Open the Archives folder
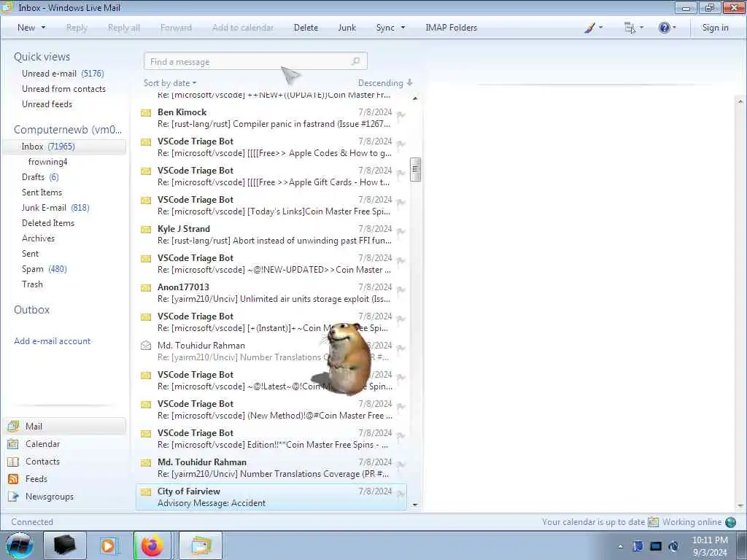This screenshot has height=560, width=747. click(x=38, y=238)
